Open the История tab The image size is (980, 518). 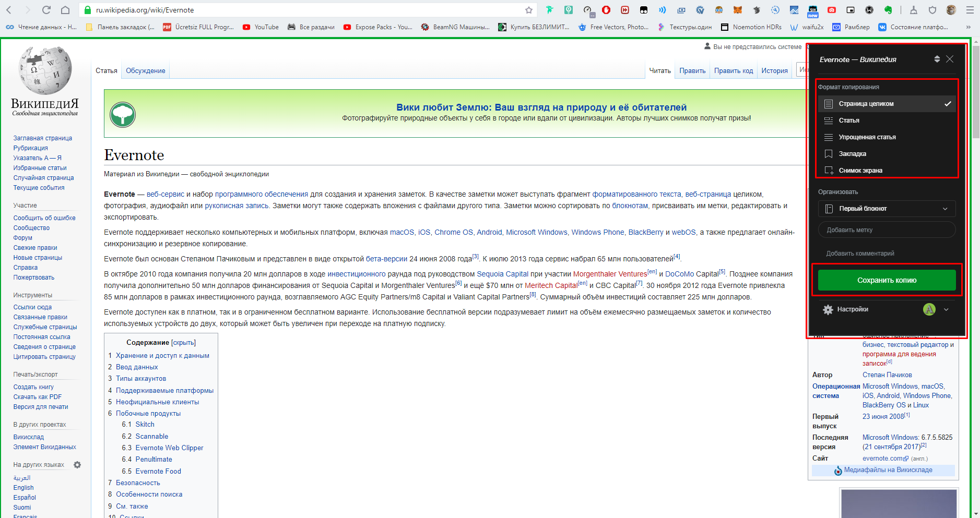click(774, 70)
